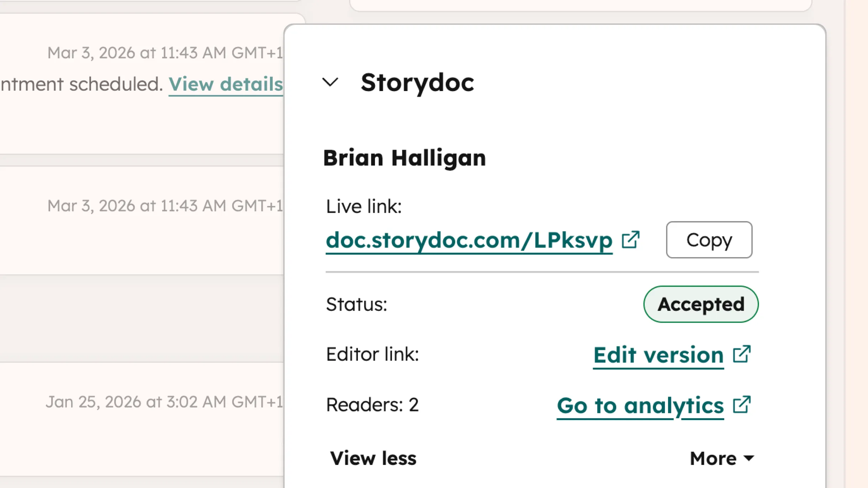The height and width of the screenshot is (488, 868).
Task: Click the Live link: label
Action: point(364,206)
